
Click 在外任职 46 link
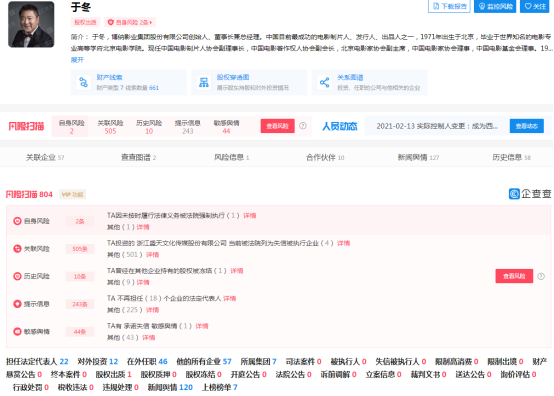coord(147,361)
